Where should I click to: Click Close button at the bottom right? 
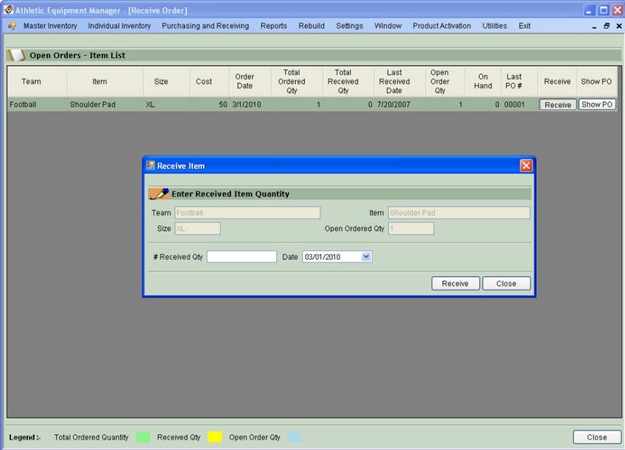click(x=597, y=437)
